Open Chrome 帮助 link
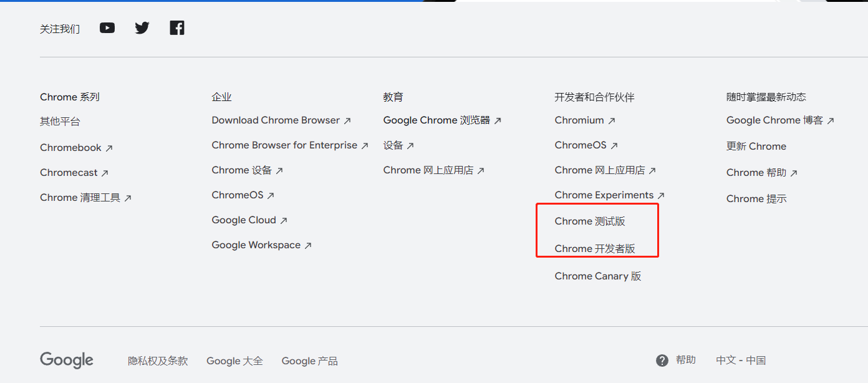Screen dimensions: 868x383 coord(756,173)
